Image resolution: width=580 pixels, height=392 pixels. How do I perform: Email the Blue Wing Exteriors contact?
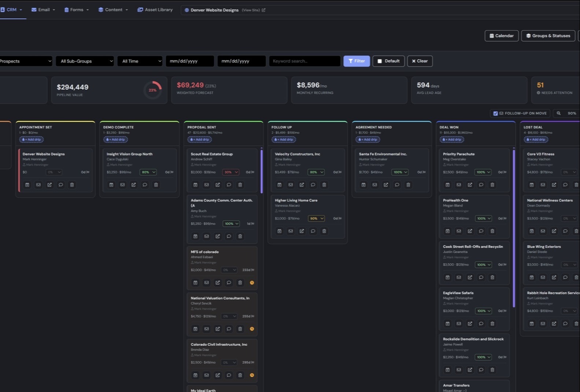[543, 277]
